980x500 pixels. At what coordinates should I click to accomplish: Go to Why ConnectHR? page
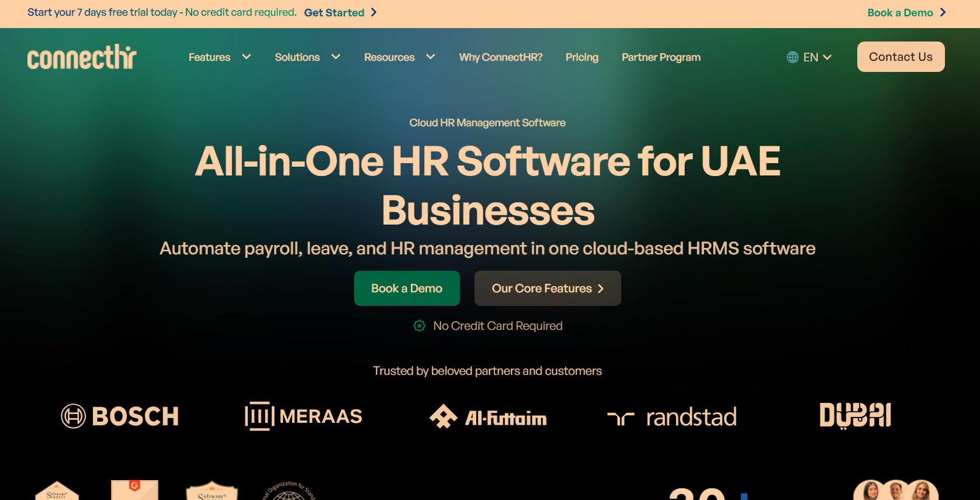pyautogui.click(x=501, y=57)
